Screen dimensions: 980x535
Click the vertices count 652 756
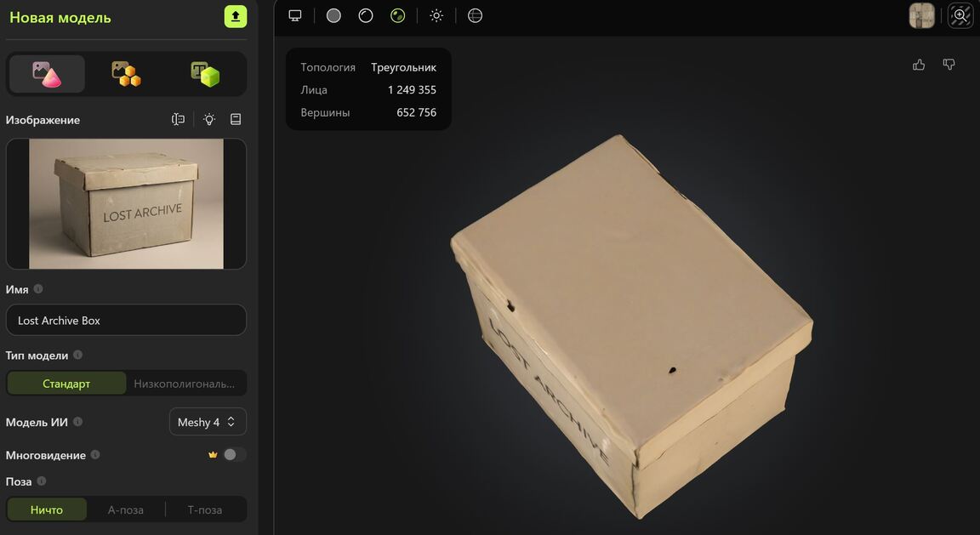coord(416,112)
